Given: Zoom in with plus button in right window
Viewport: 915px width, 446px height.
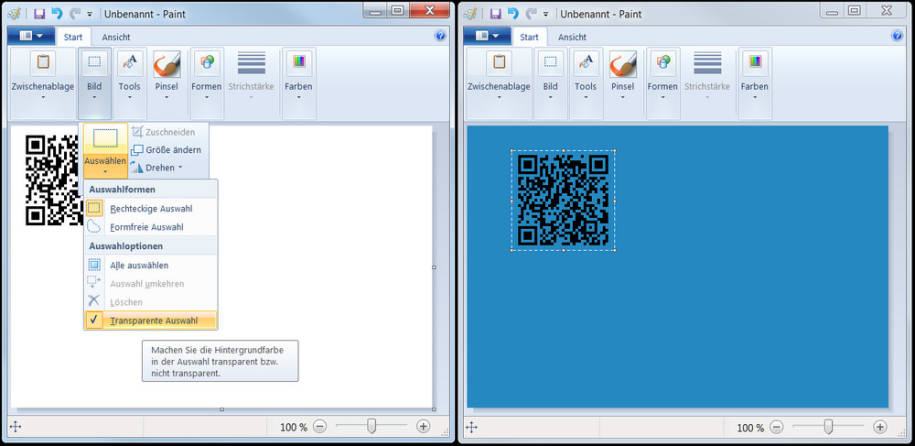Looking at the screenshot, I should (x=880, y=427).
